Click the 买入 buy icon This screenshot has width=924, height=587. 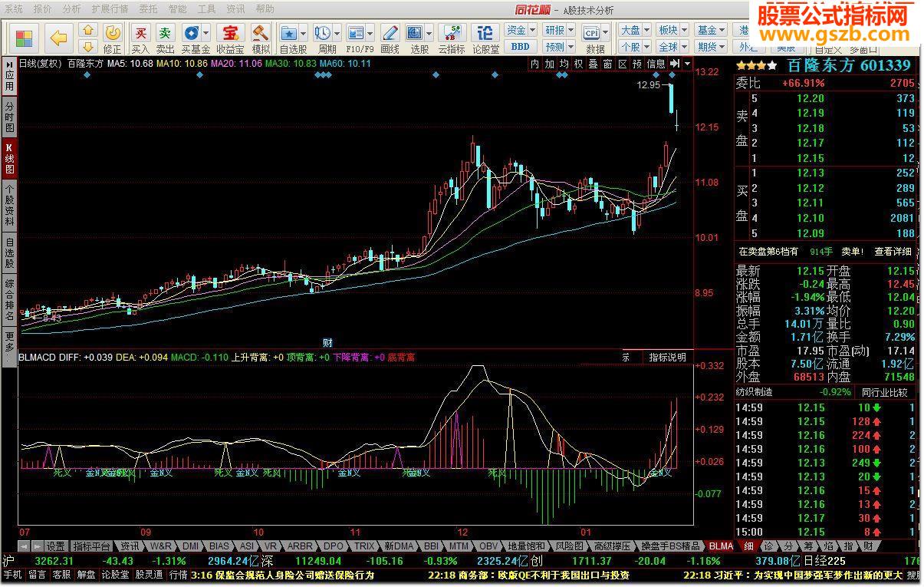(140, 38)
